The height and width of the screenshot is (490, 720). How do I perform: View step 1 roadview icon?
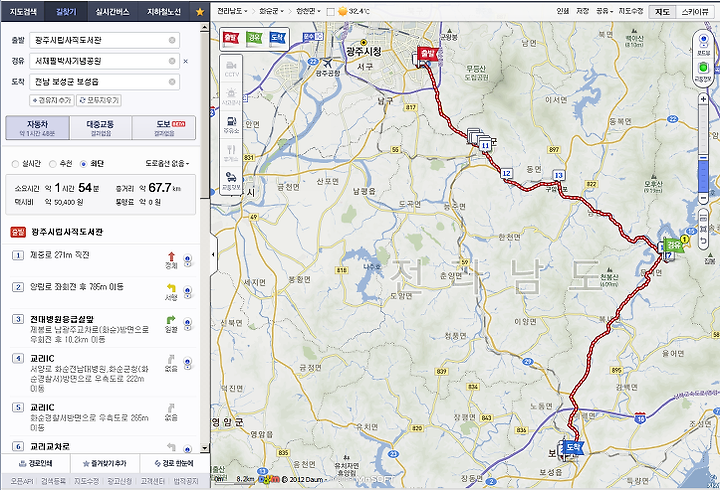coord(187,260)
